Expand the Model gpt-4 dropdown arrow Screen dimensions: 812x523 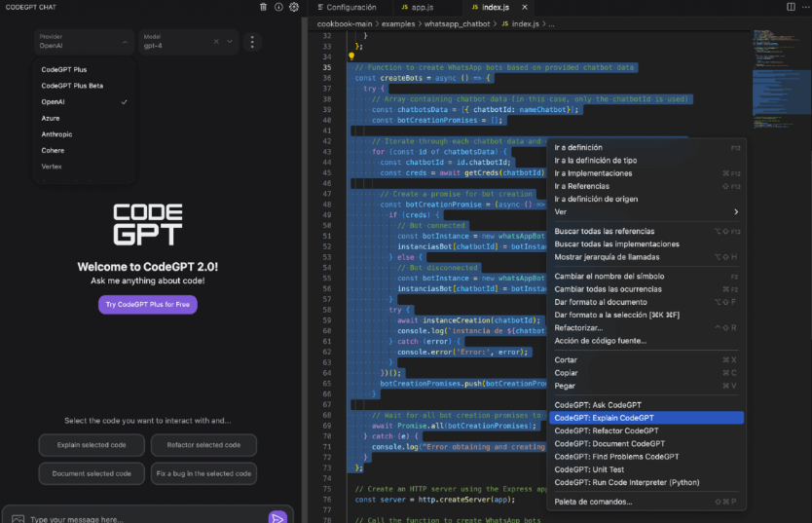(x=231, y=42)
